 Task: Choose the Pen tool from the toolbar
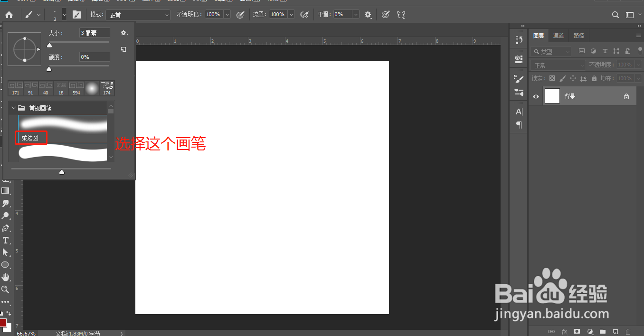pyautogui.click(x=6, y=228)
